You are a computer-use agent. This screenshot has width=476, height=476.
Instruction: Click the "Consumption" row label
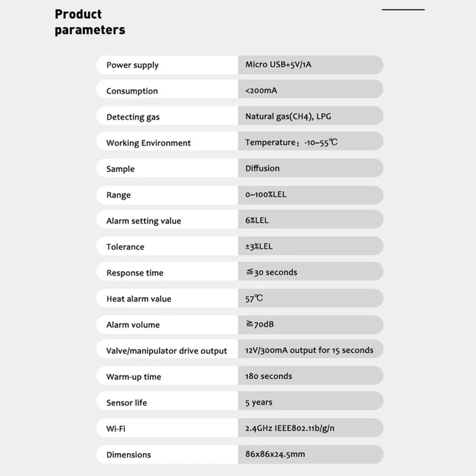132,91
